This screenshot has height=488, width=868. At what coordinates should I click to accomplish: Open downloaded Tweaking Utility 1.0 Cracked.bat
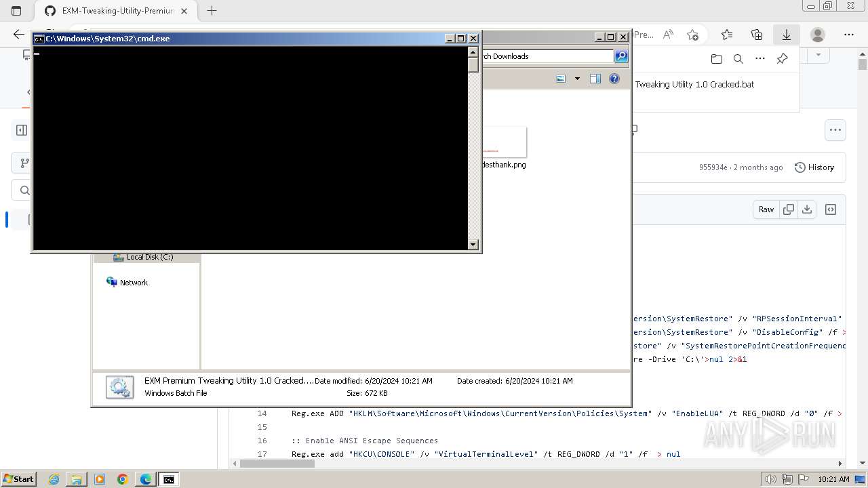(x=694, y=85)
